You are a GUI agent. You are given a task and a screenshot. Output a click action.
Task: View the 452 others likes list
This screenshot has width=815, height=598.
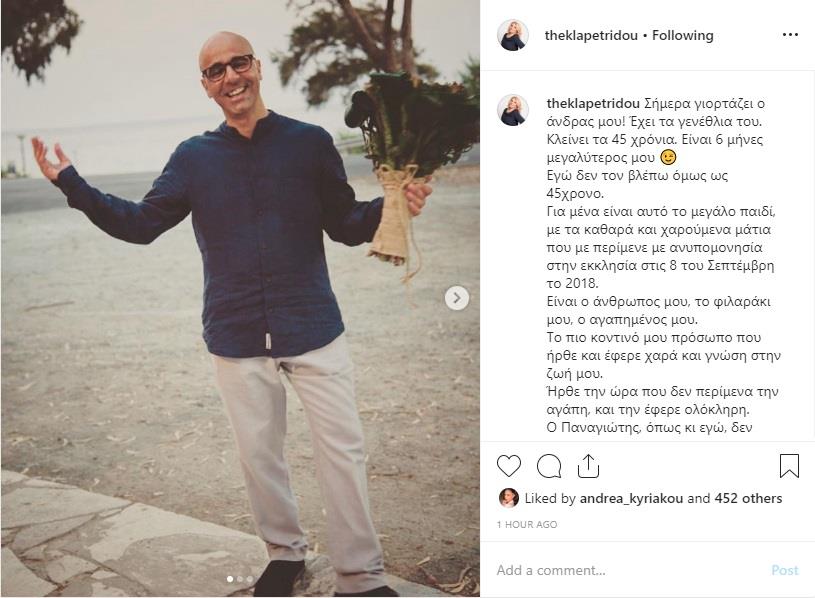pyautogui.click(x=748, y=498)
